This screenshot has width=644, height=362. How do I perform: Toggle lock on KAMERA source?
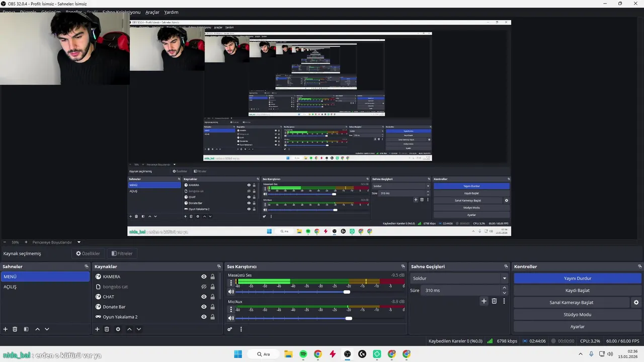click(212, 277)
